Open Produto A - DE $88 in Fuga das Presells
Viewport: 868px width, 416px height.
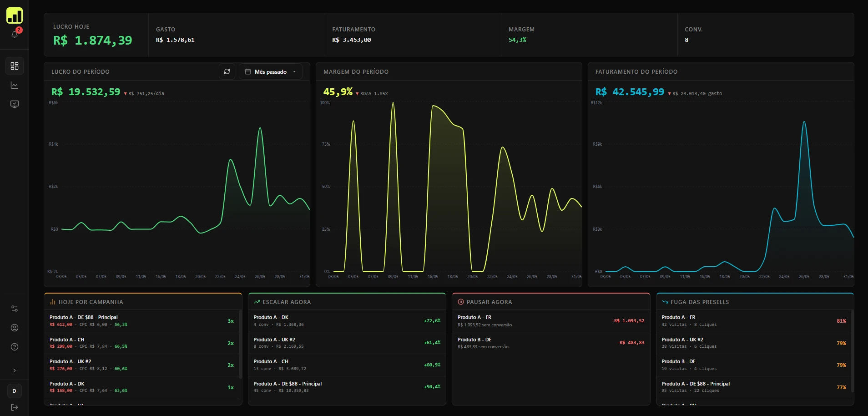[753, 387]
